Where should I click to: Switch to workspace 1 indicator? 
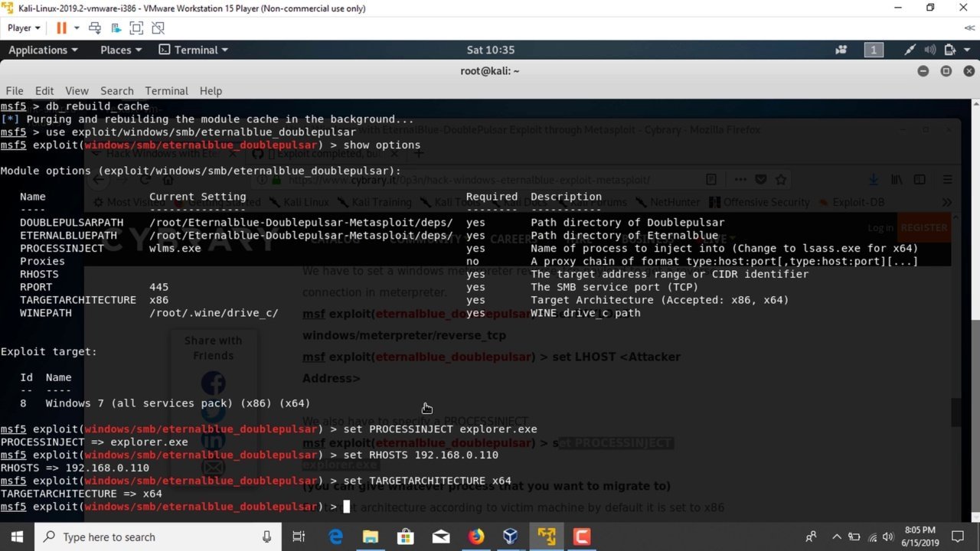point(874,50)
